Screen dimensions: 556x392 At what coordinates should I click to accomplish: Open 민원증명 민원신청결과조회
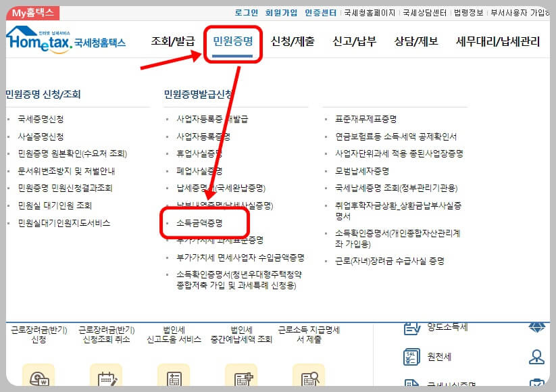(x=65, y=188)
